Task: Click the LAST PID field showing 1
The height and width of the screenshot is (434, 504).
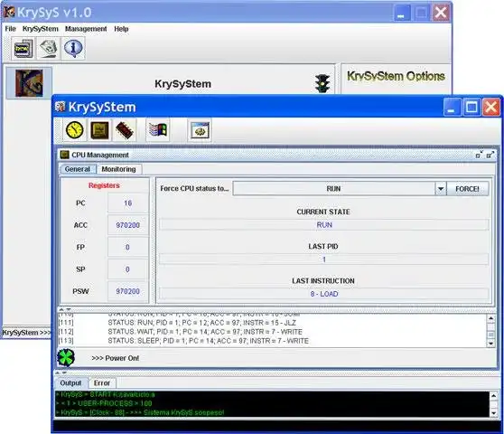Action: pos(324,259)
